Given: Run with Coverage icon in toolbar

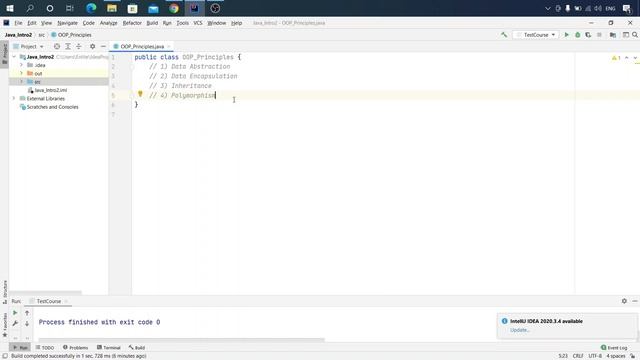Looking at the screenshot, I should [588, 35].
